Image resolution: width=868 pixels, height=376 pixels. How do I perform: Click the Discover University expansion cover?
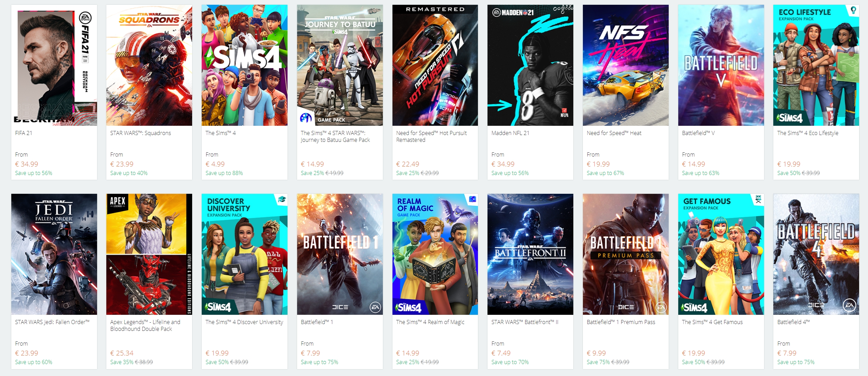click(x=244, y=254)
